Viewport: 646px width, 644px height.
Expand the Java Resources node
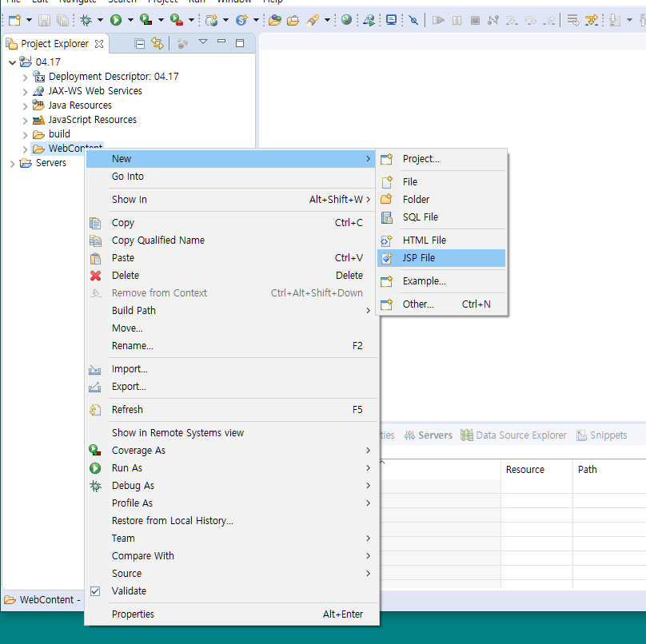pyautogui.click(x=25, y=105)
